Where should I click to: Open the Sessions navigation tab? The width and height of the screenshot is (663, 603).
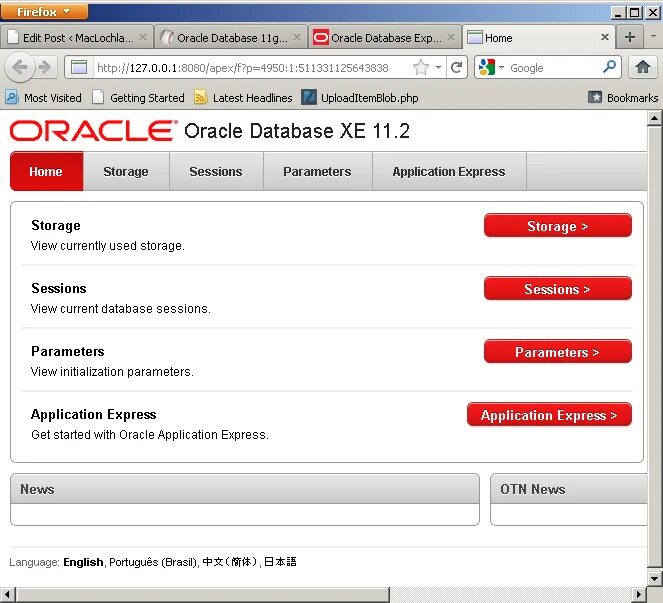[216, 171]
